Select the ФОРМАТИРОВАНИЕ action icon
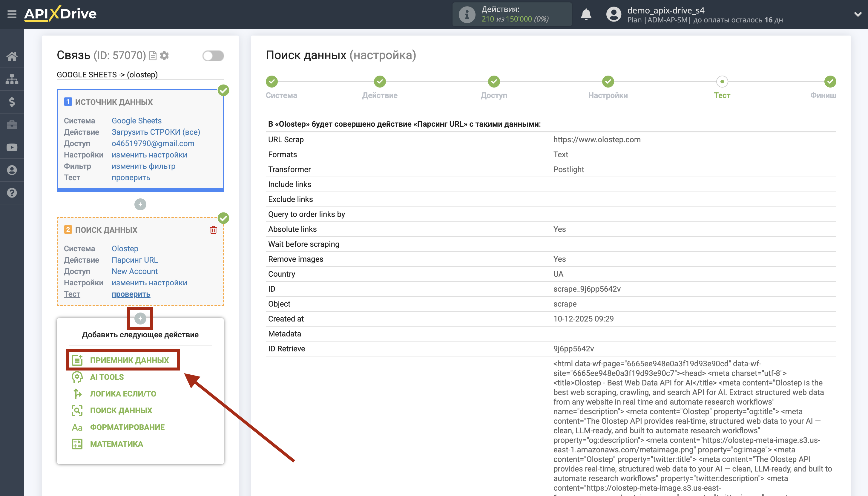The width and height of the screenshot is (868, 496). [77, 427]
